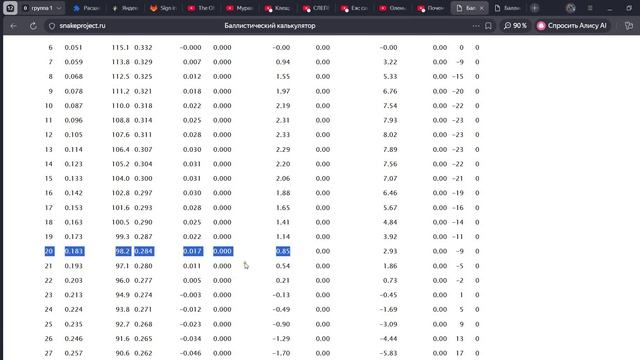
Task: Reload the page with the refresh icon
Action: pos(33,26)
